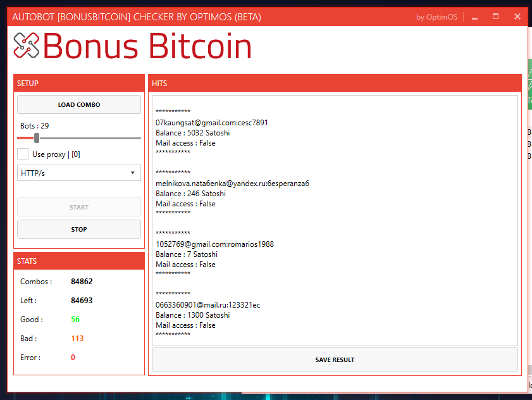The height and width of the screenshot is (400, 532).
Task: Maximize the checker window
Action: click(496, 16)
